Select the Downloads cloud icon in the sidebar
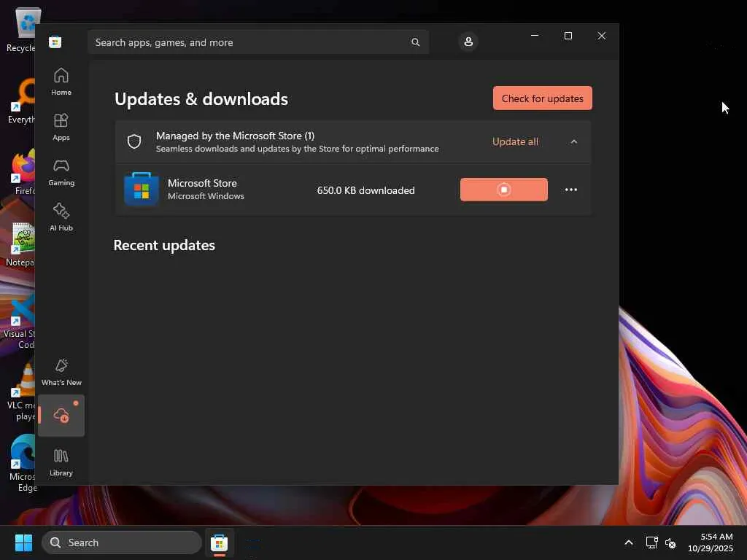Screen dimensions: 747x560 [61, 416]
